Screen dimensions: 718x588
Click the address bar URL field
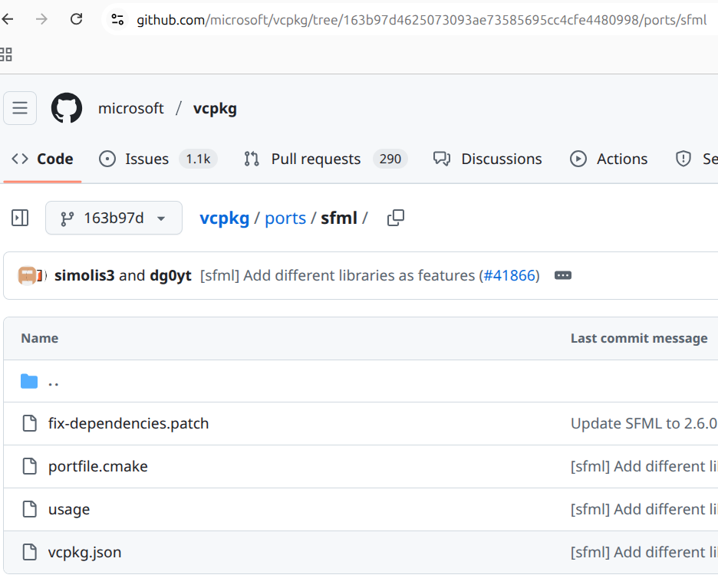point(421,20)
